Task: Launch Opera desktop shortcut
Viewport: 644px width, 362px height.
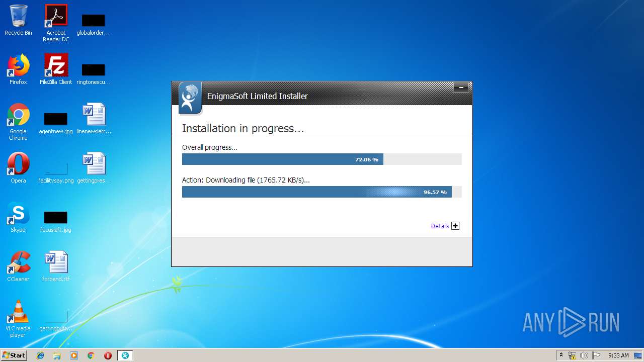Action: pyautogui.click(x=18, y=167)
